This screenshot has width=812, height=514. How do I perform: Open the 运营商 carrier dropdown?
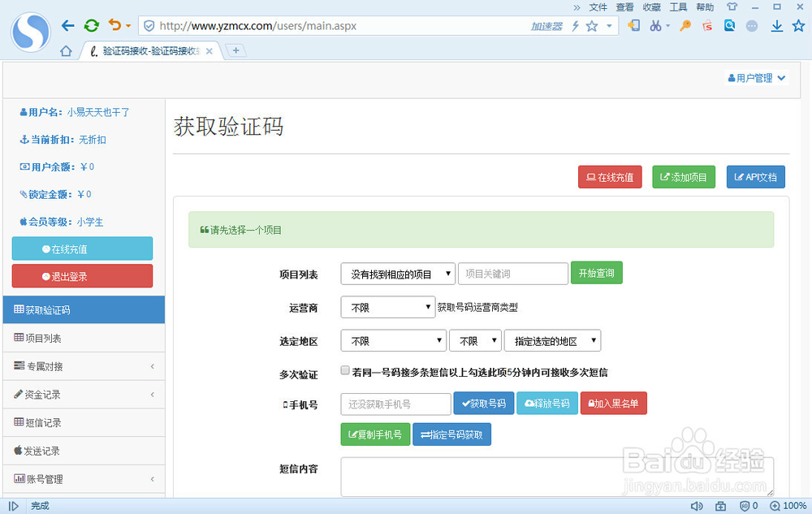tap(387, 307)
